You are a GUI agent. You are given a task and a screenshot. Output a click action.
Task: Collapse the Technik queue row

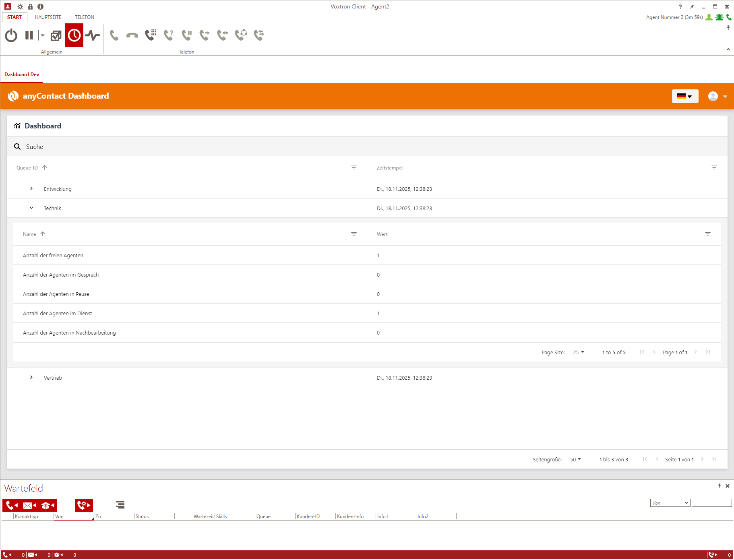(31, 208)
